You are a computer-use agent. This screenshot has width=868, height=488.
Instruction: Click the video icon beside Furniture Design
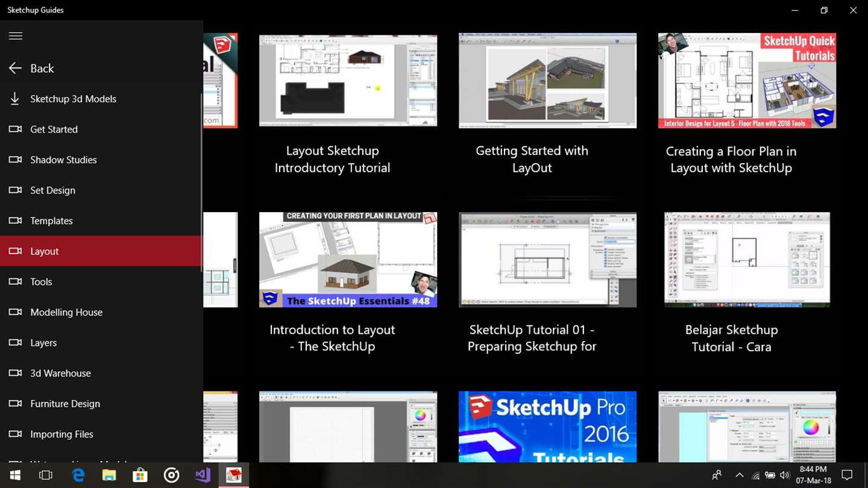coord(15,404)
